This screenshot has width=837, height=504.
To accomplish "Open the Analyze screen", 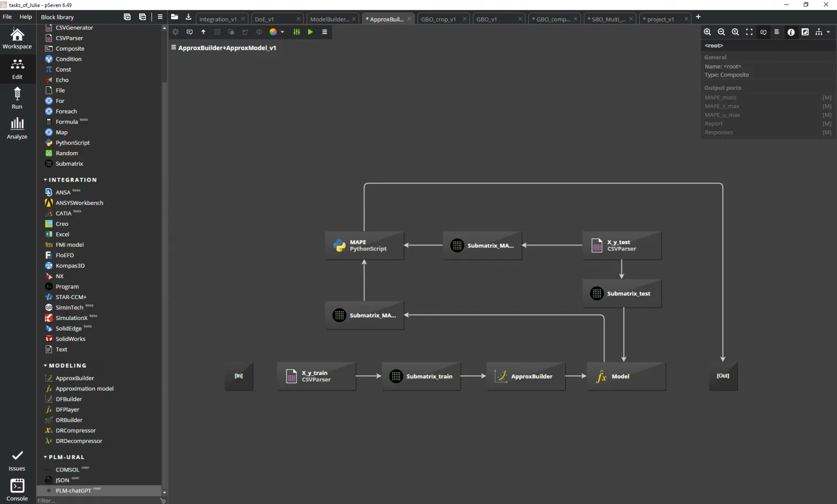I will (17, 129).
